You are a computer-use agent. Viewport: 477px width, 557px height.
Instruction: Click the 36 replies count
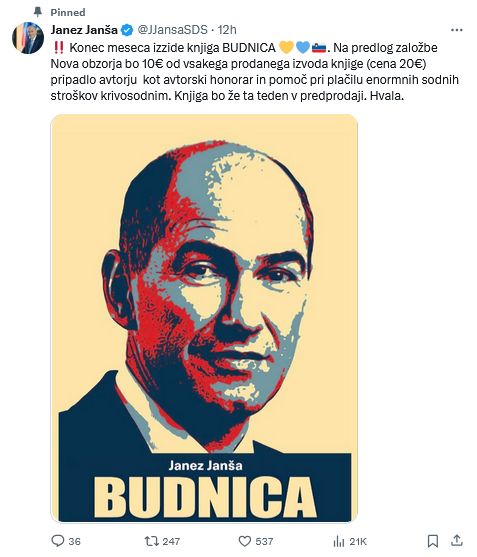[75, 541]
